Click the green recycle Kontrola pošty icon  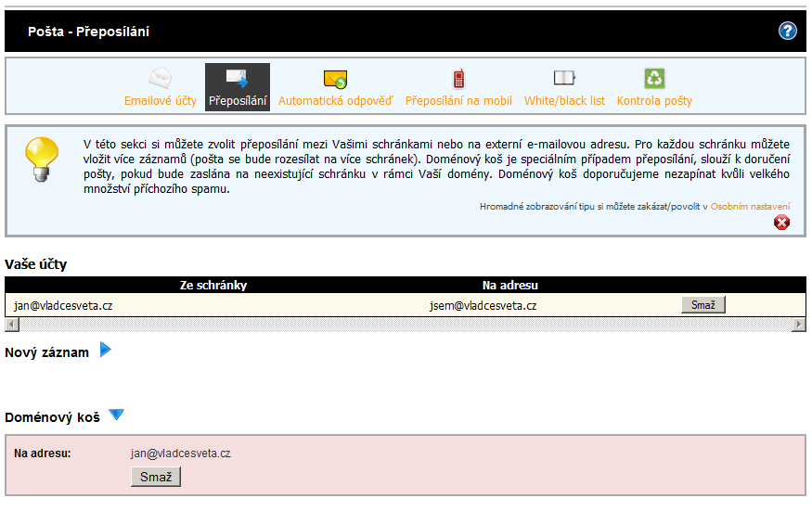(x=654, y=78)
